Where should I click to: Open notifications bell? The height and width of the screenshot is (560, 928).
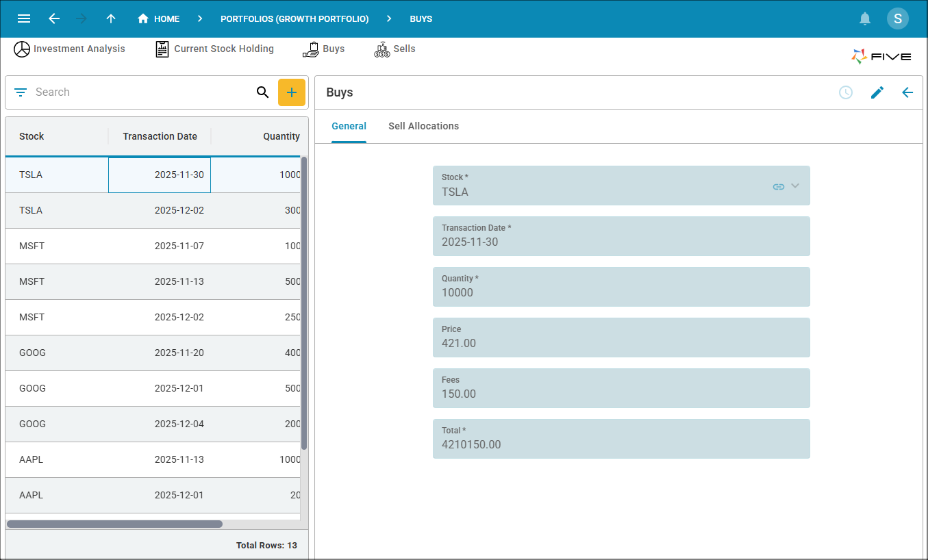tap(865, 18)
